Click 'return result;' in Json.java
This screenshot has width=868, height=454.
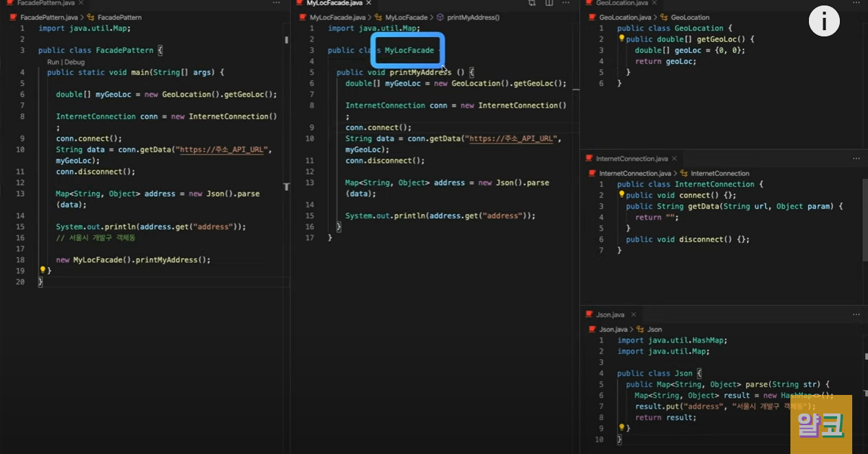665,417
